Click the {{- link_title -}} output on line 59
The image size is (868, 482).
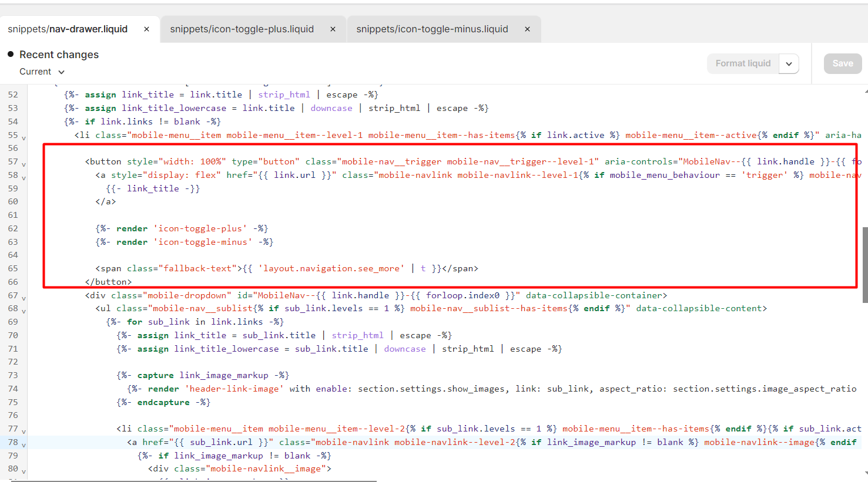pyautogui.click(x=153, y=188)
